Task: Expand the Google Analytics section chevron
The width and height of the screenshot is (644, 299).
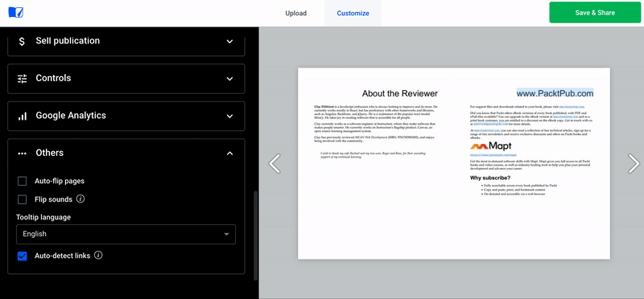Action: coord(230,116)
